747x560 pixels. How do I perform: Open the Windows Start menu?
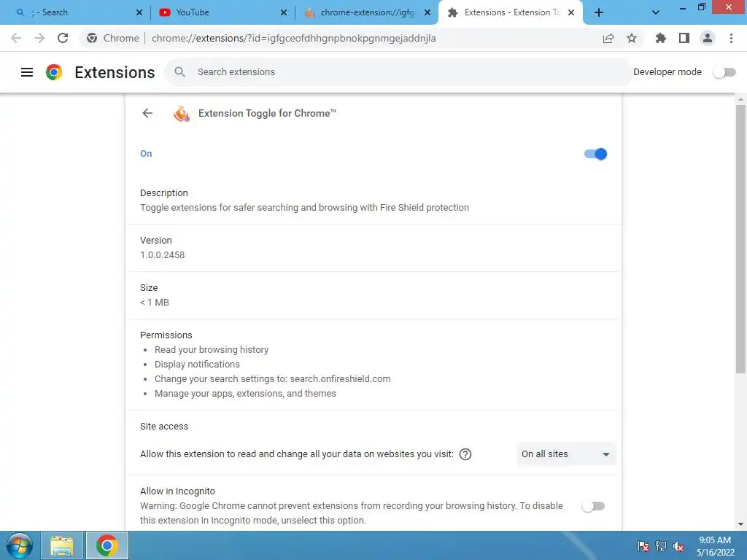[19, 545]
